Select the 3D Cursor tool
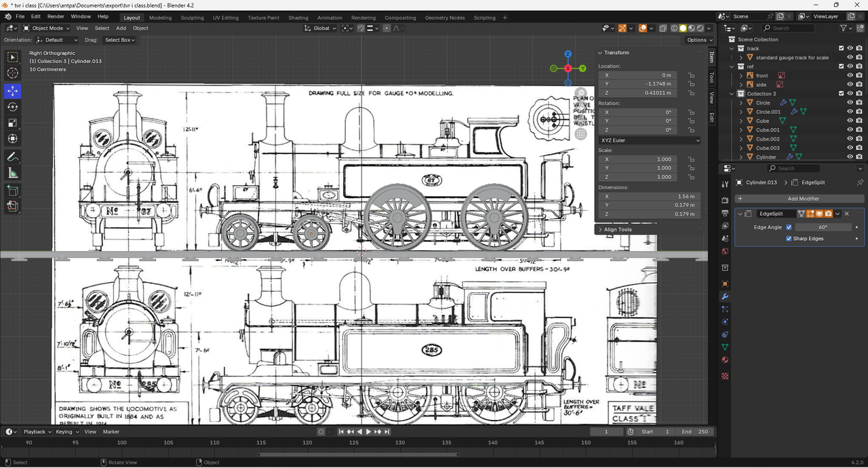 pyautogui.click(x=13, y=73)
